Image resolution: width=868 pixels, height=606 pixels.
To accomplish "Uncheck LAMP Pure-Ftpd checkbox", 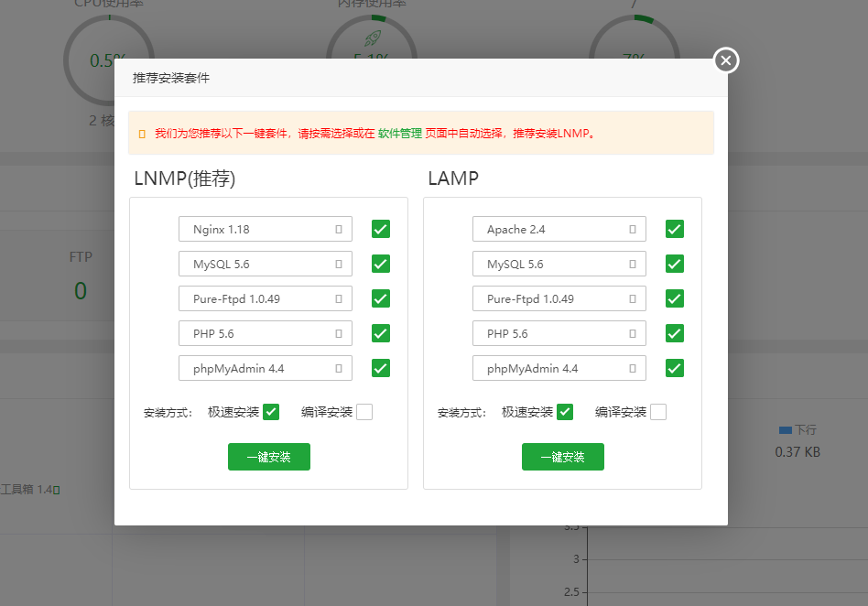I will 675,298.
